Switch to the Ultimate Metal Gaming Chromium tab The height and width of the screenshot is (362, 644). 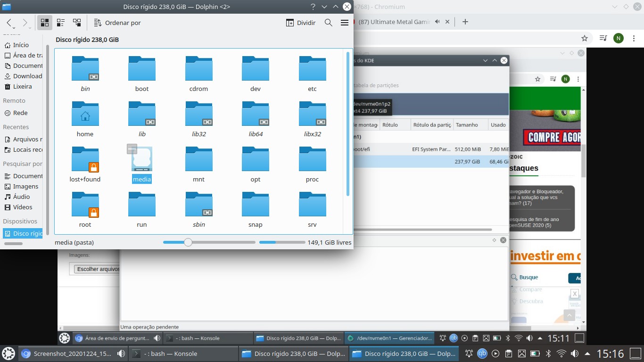(x=394, y=22)
